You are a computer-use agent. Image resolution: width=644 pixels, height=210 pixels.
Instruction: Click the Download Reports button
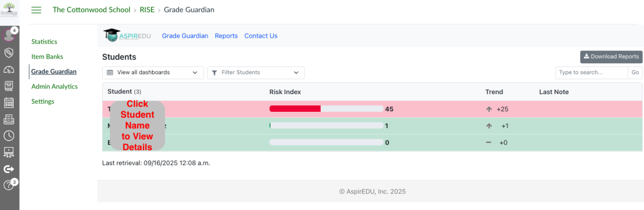pyautogui.click(x=611, y=57)
